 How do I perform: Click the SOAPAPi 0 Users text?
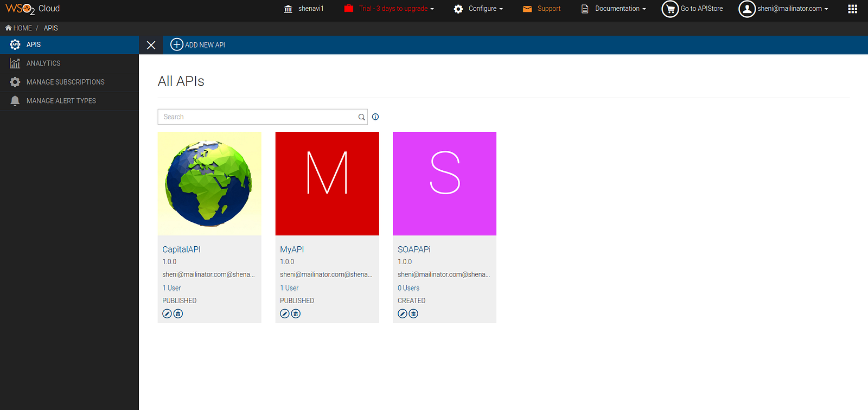(409, 288)
